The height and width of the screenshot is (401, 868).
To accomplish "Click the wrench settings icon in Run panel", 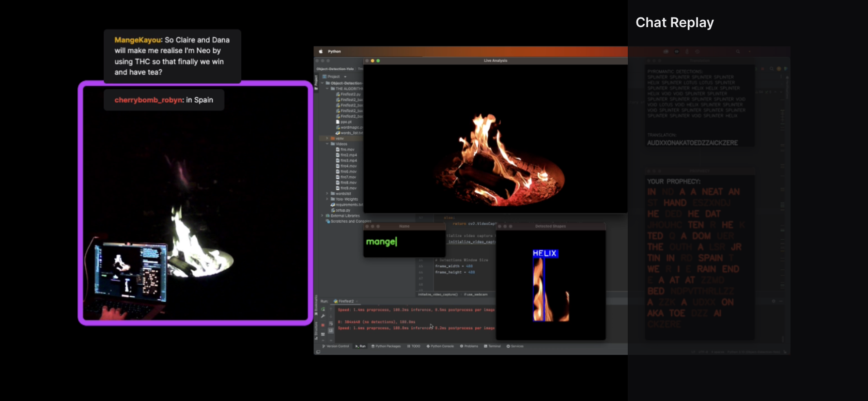I will (323, 316).
